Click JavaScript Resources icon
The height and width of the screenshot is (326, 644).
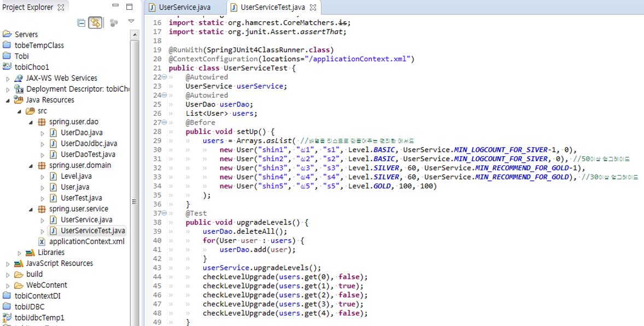coord(19,263)
